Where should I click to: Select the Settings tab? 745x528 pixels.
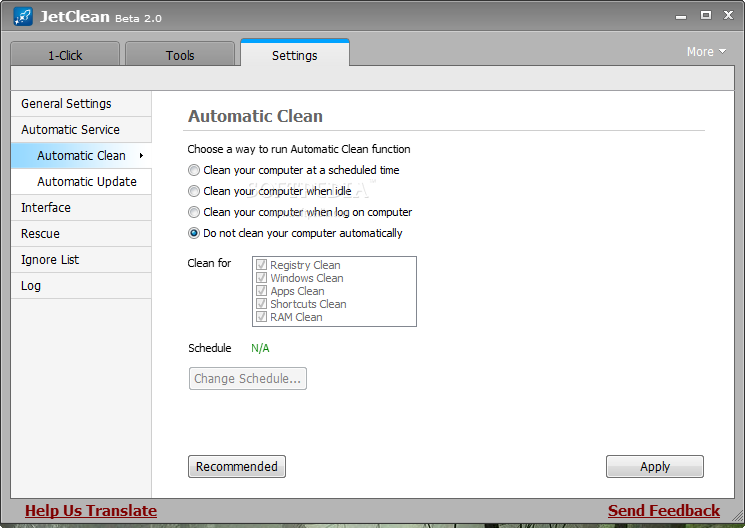(x=295, y=54)
